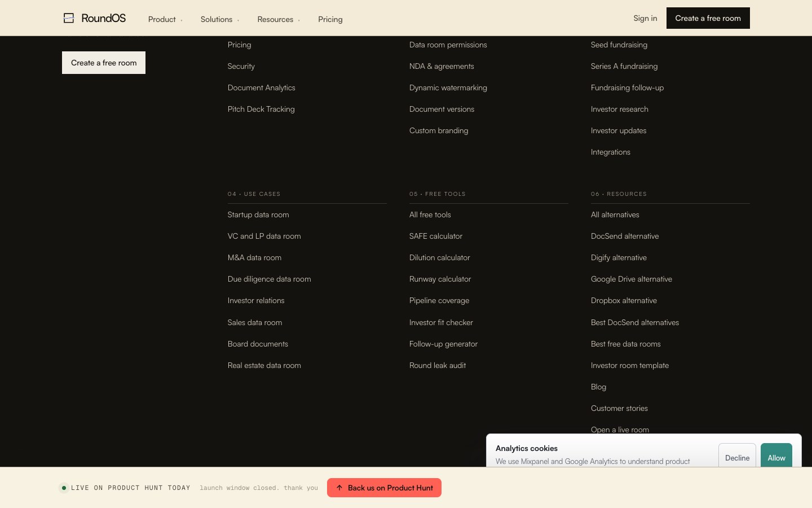Open the Runway calculator link
The height and width of the screenshot is (508, 812).
(x=440, y=279)
